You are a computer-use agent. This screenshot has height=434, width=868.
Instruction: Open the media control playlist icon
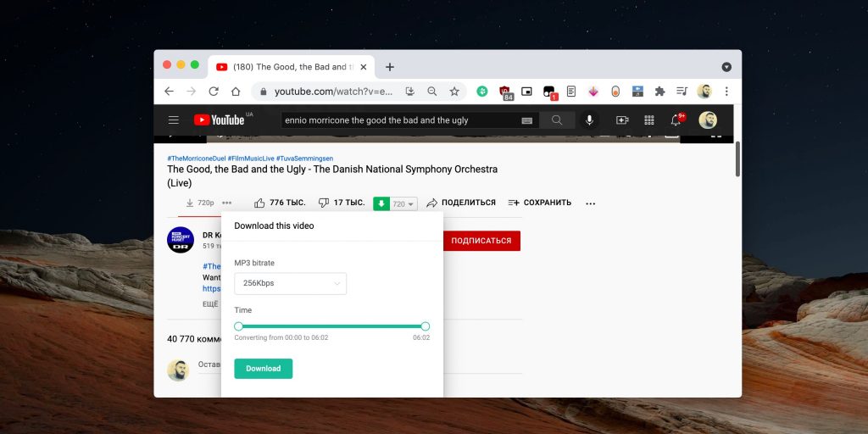pyautogui.click(x=682, y=92)
